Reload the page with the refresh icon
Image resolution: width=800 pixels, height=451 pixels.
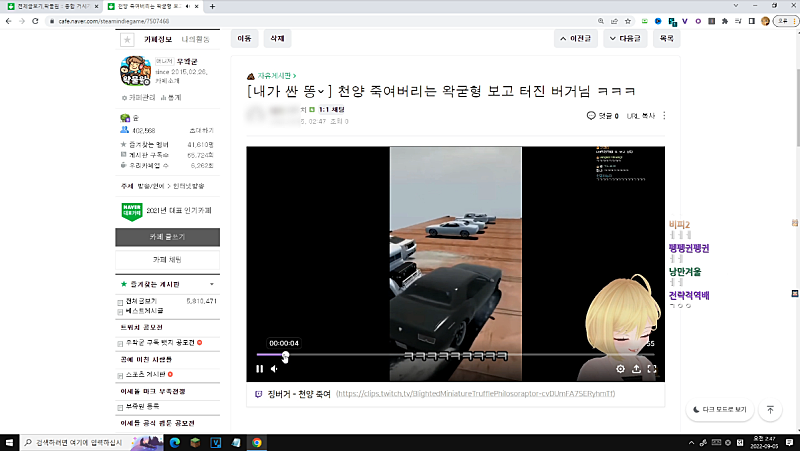coord(35,21)
